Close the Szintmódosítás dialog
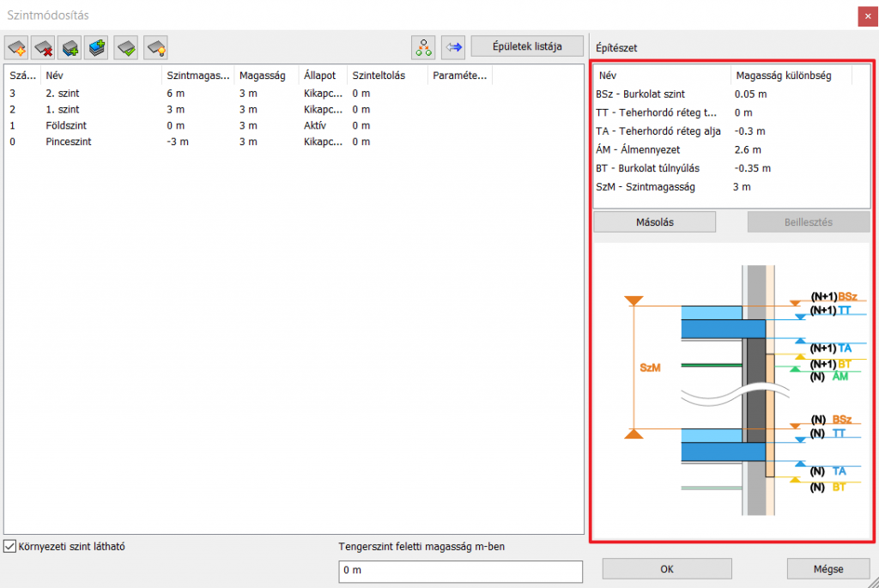The image size is (879, 588). tap(867, 16)
